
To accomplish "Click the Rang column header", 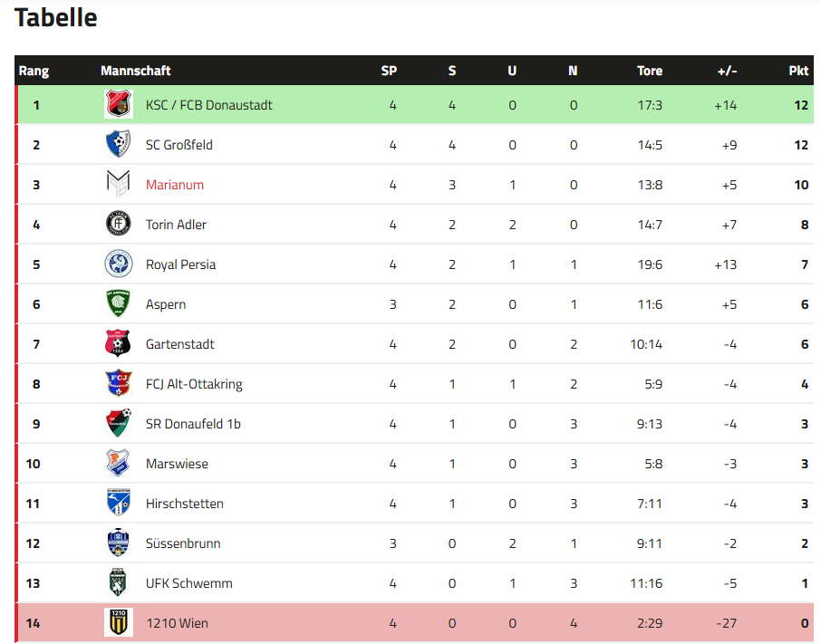I will (34, 71).
